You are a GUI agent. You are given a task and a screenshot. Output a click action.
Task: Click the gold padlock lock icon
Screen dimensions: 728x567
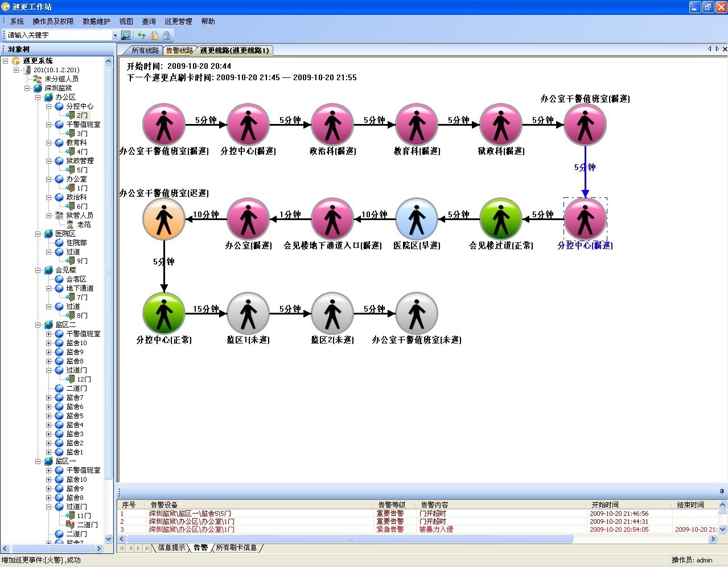point(154,35)
